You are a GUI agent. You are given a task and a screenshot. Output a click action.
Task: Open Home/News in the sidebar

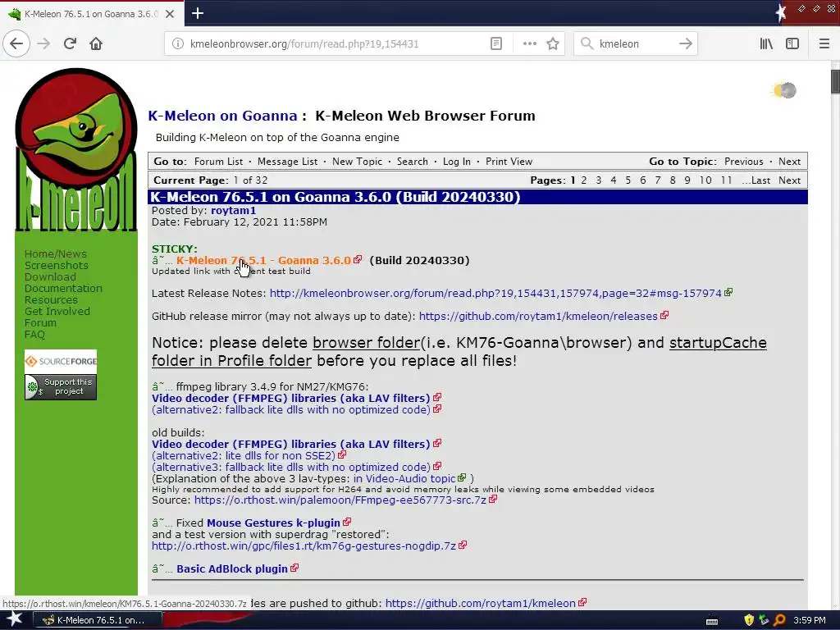point(55,254)
